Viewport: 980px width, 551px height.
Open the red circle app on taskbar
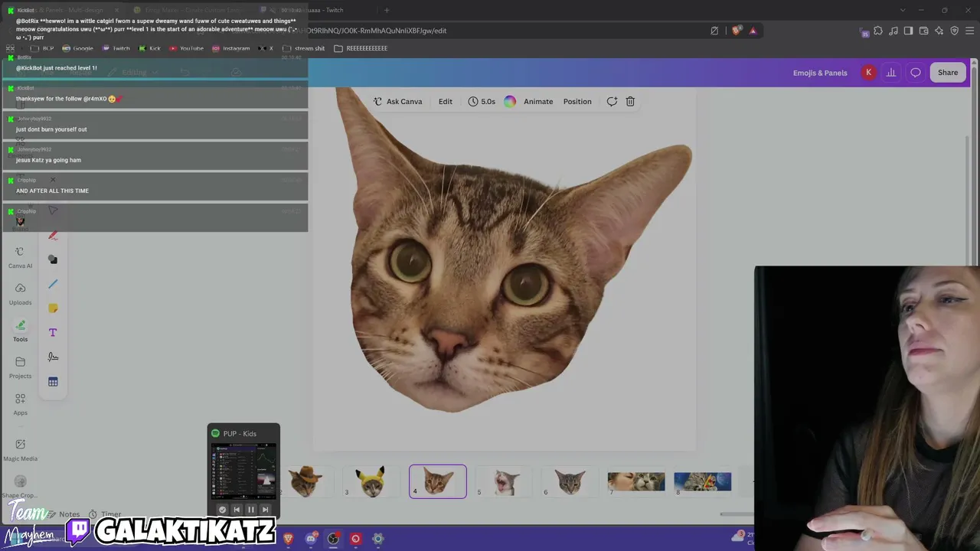[x=355, y=539]
